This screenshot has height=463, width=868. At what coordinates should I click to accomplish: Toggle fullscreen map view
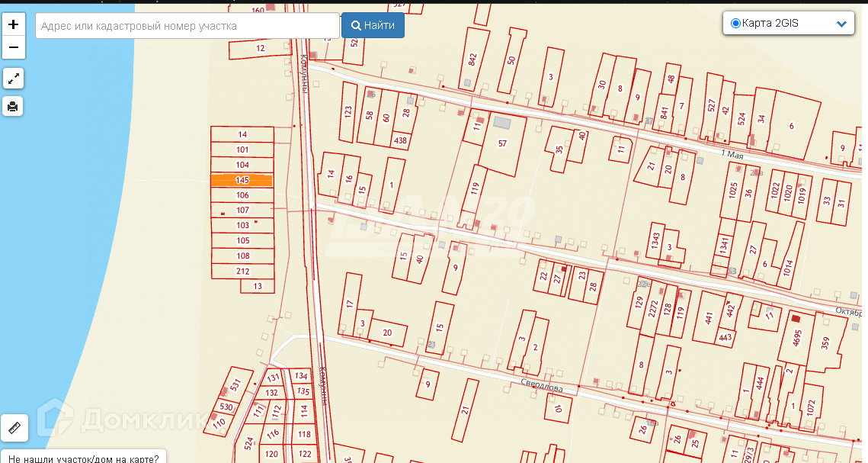14,79
